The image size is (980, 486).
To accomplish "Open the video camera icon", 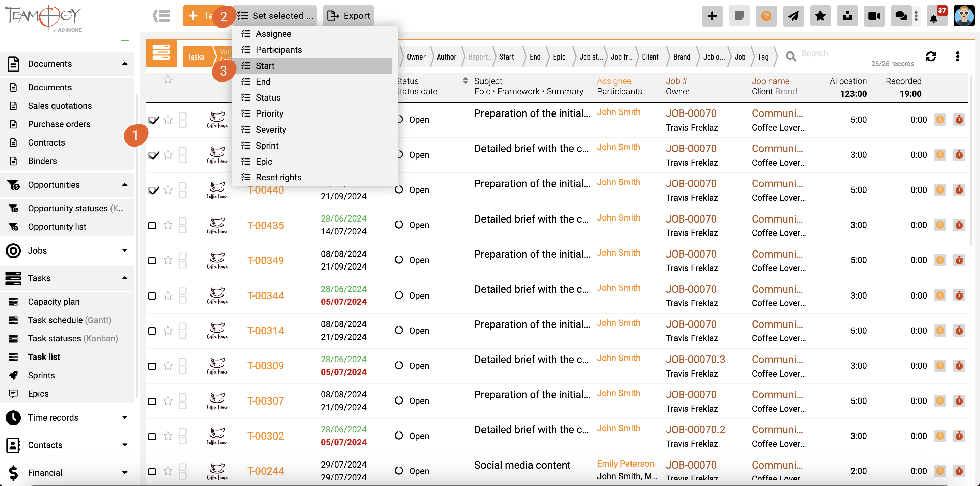I will pyautogui.click(x=874, y=16).
